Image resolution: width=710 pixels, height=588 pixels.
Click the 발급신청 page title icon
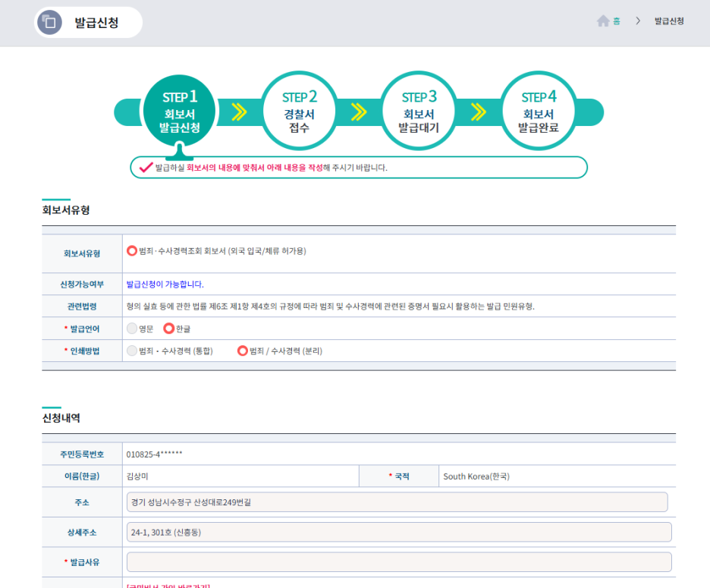point(49,22)
